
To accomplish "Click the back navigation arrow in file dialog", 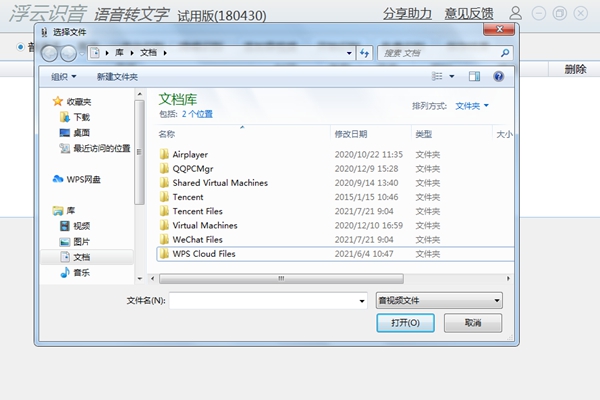I will [49, 53].
